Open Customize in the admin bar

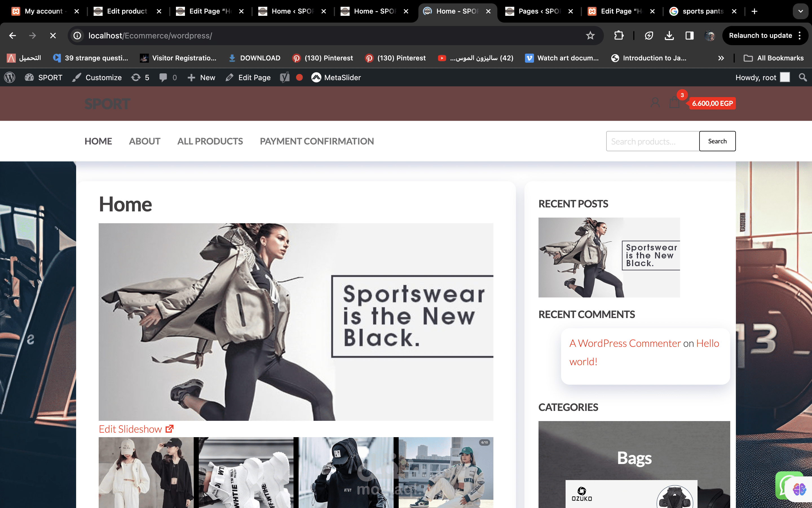pyautogui.click(x=97, y=78)
